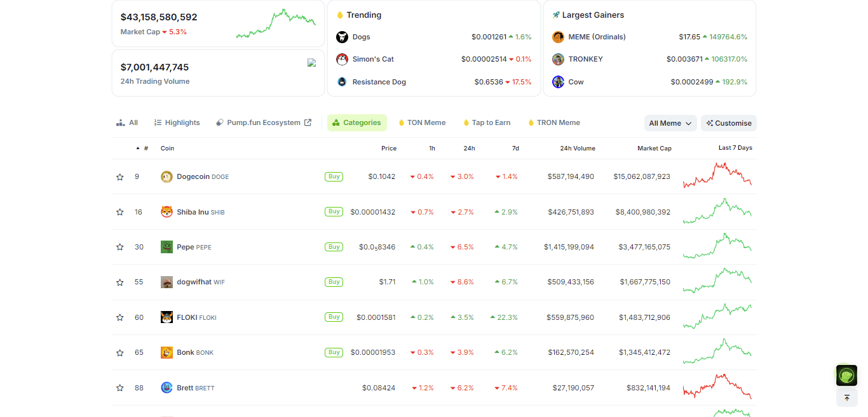Click the Dogs trending coin icon
868x417 pixels.
[342, 37]
